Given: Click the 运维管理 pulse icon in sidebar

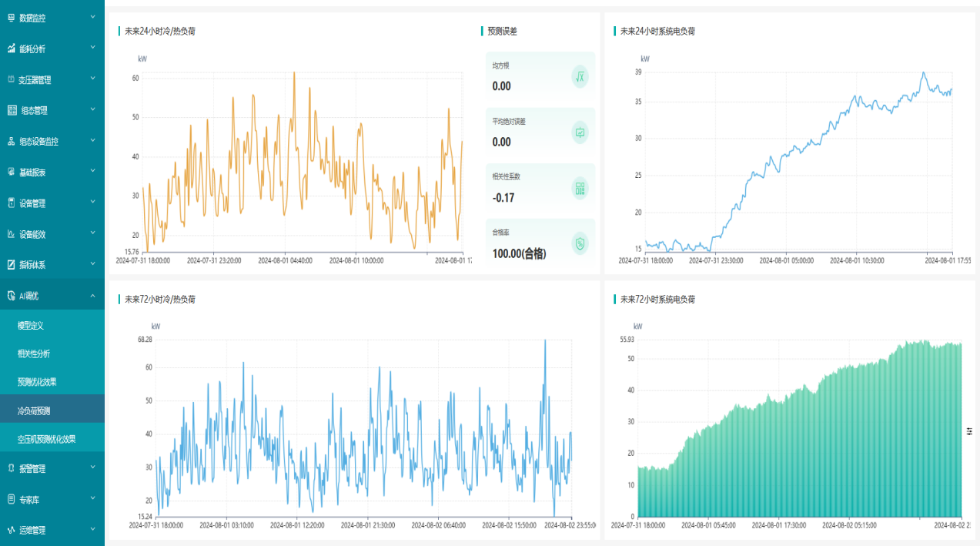Looking at the screenshot, I should 12,530.
